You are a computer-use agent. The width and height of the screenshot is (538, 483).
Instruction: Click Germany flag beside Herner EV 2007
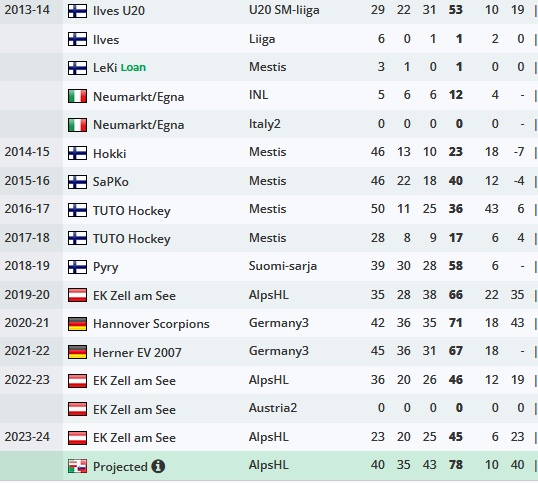pyautogui.click(x=77, y=352)
